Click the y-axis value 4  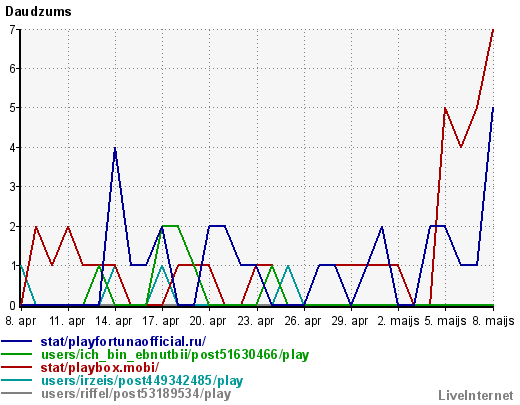point(13,148)
